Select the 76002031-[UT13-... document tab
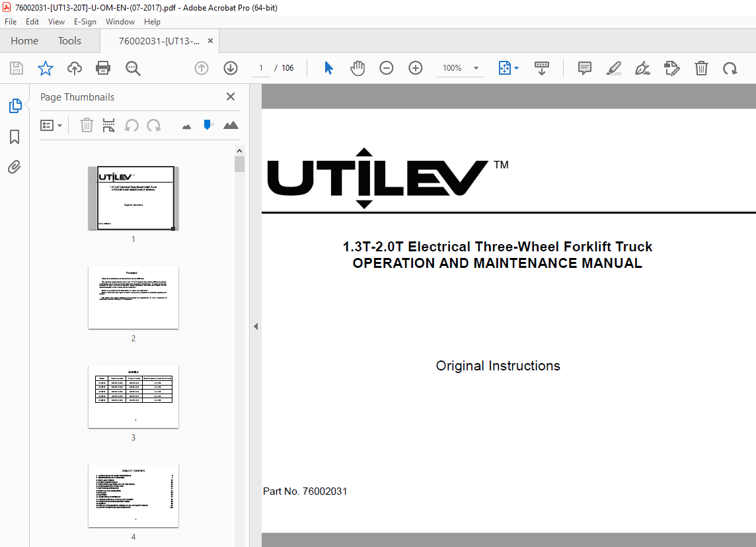The height and width of the screenshot is (547, 756). pyautogui.click(x=159, y=41)
